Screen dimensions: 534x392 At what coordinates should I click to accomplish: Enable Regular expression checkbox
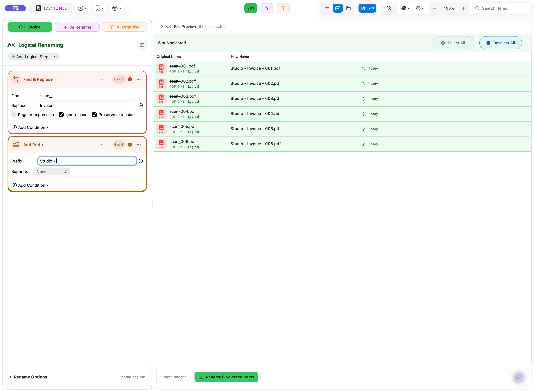click(x=14, y=115)
